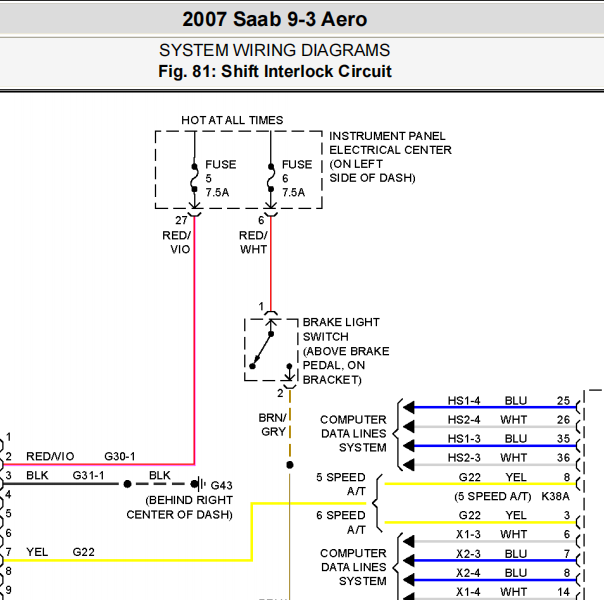The height and width of the screenshot is (600, 604).
Task: Select the "X1-4" data line label
Action: 468,592
